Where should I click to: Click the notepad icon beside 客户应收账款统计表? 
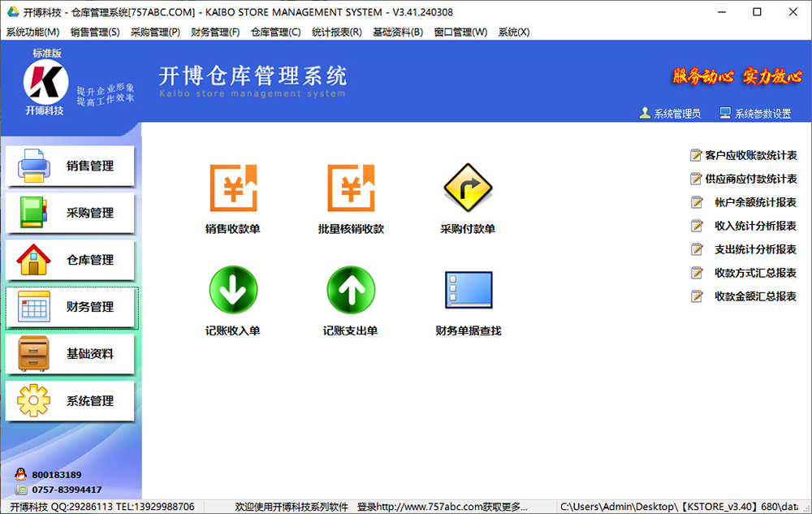[696, 155]
